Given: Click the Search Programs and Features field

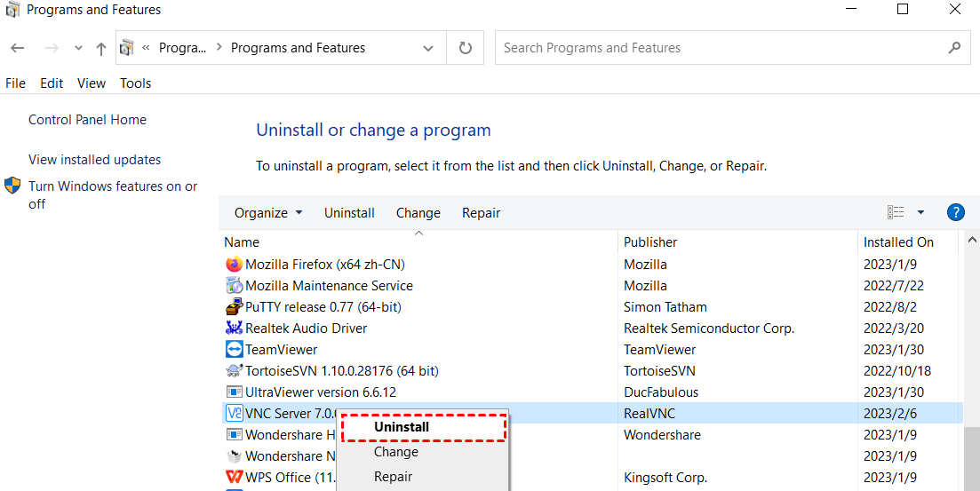Looking at the screenshot, I should pos(720,48).
